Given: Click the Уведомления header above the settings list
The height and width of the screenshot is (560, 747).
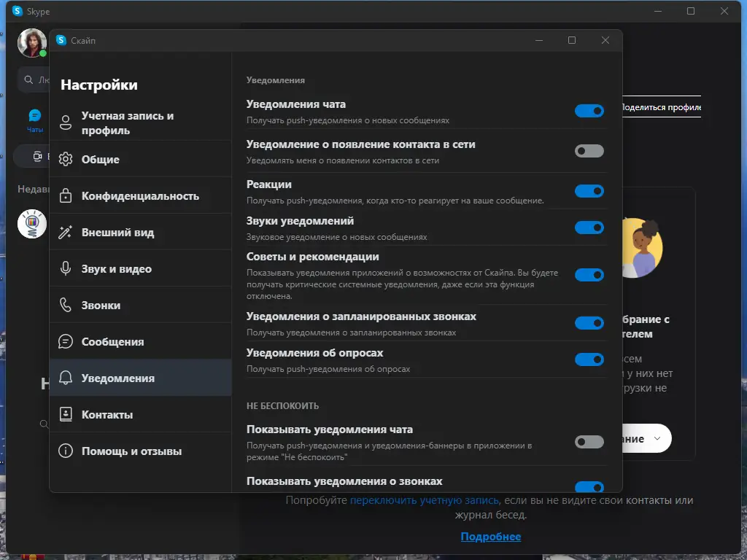Looking at the screenshot, I should (275, 80).
